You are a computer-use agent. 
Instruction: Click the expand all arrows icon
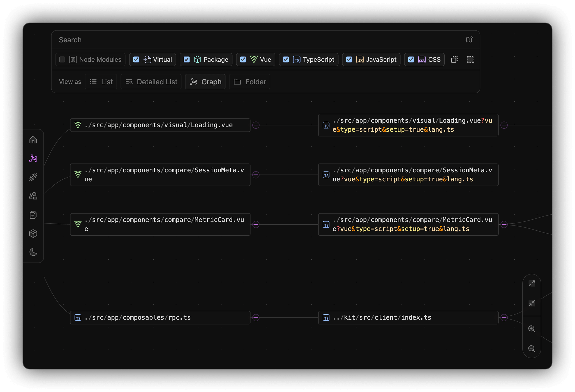(531, 283)
